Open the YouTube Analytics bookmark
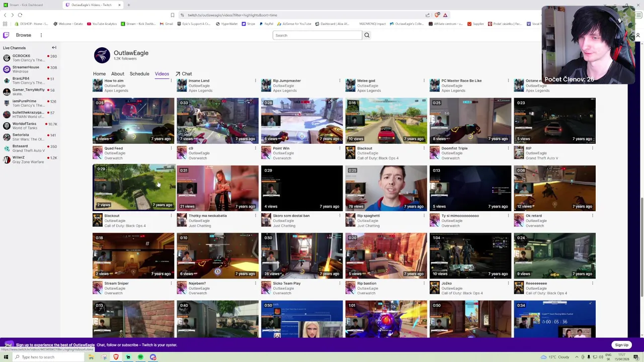Image resolution: width=644 pixels, height=362 pixels. click(102, 24)
